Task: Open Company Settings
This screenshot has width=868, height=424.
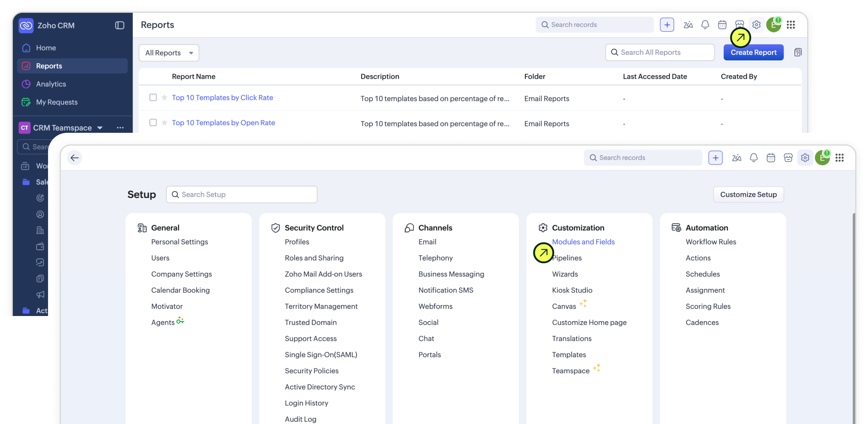Action: [x=181, y=274]
